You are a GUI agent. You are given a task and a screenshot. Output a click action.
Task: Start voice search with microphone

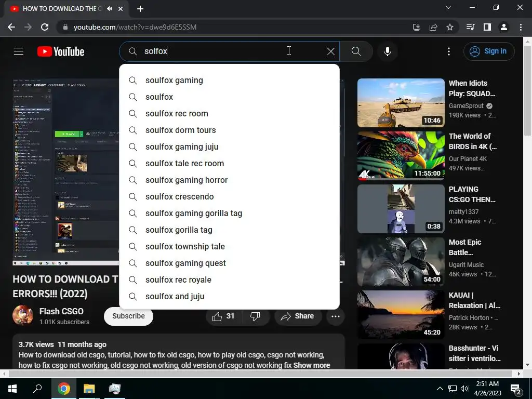click(x=388, y=51)
